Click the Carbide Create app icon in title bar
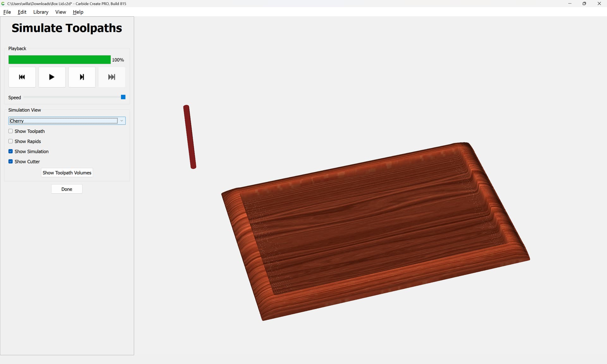 (x=3, y=3)
